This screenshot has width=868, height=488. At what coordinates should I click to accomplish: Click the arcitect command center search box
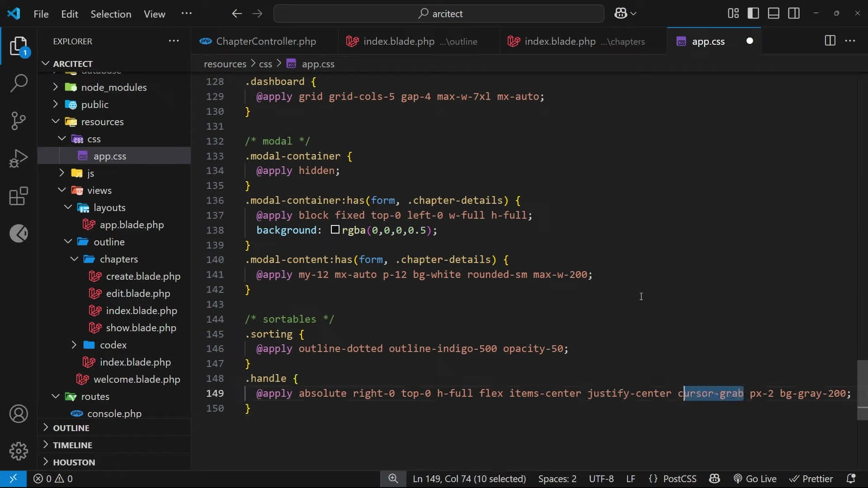439,14
